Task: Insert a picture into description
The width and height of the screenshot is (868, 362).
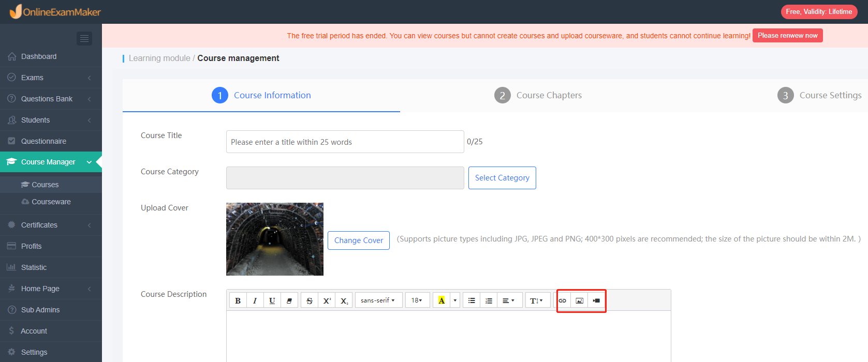Action: (x=580, y=300)
